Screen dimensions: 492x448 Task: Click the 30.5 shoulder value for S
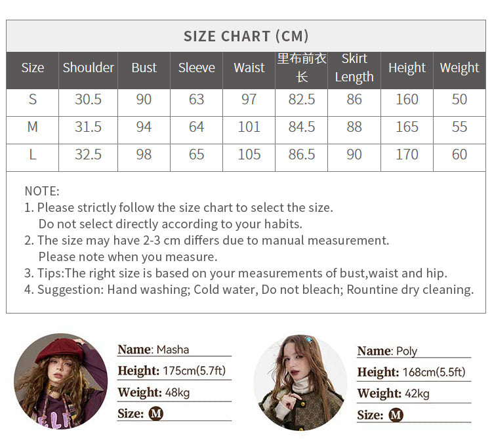click(x=88, y=100)
